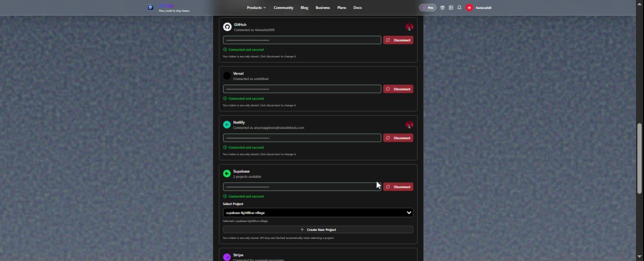The image size is (644, 261).
Task: Go to the Community page
Action: (x=283, y=8)
